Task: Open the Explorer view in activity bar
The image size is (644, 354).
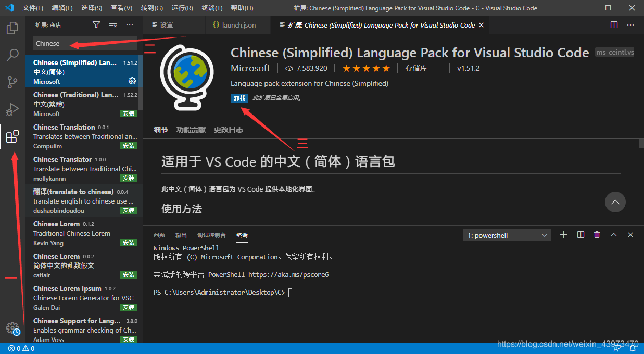Action: click(12, 28)
